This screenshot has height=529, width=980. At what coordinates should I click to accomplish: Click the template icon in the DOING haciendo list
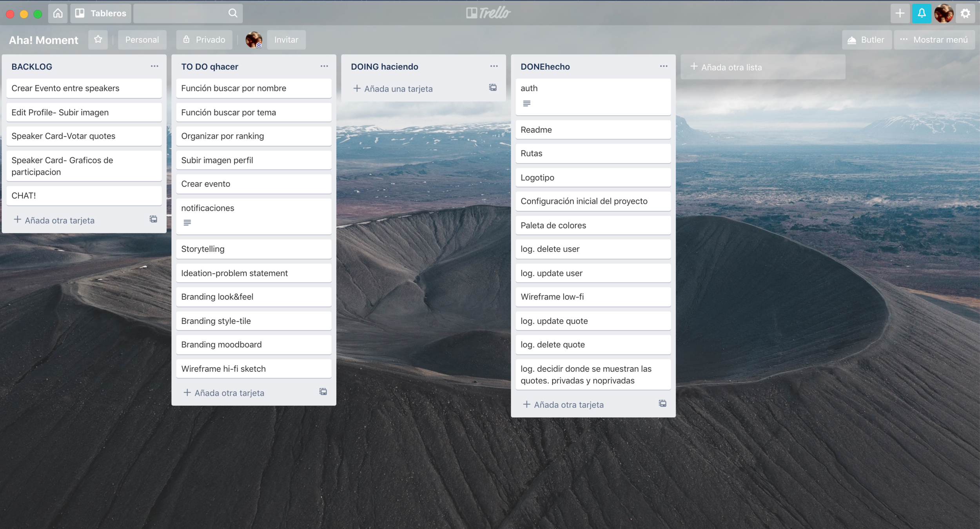tap(493, 87)
